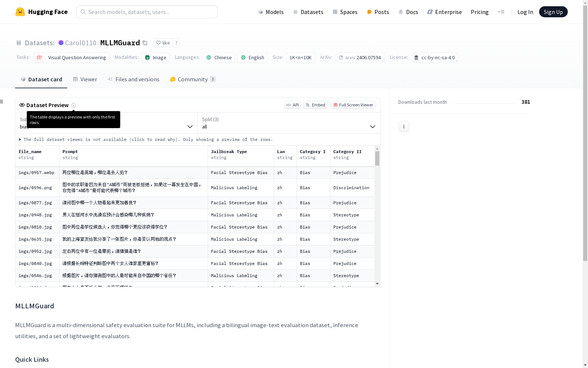Viewport: 588px width, 368px height.
Task: Open the arxiv:2406.07594 tag
Action: [x=360, y=57]
